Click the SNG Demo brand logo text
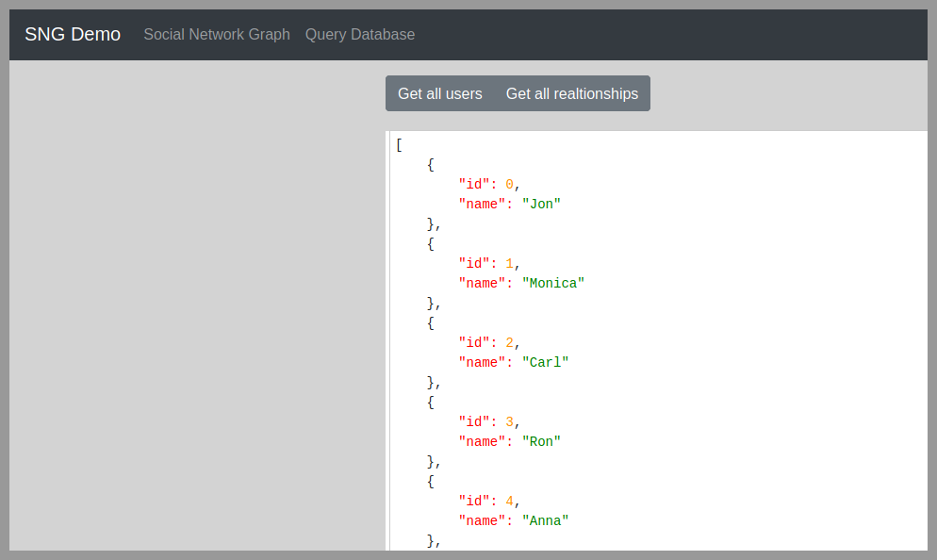 pos(72,34)
